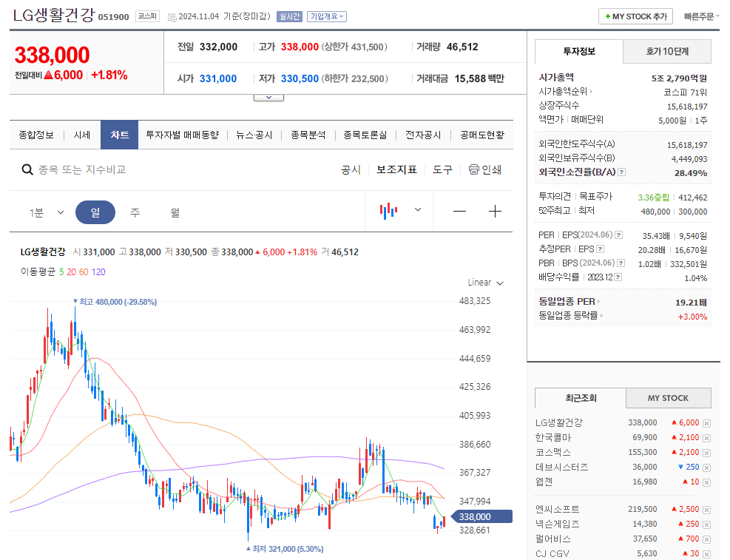Open the 종목토론실 tab
Image resolution: width=730 pixels, height=560 pixels.
365,135
